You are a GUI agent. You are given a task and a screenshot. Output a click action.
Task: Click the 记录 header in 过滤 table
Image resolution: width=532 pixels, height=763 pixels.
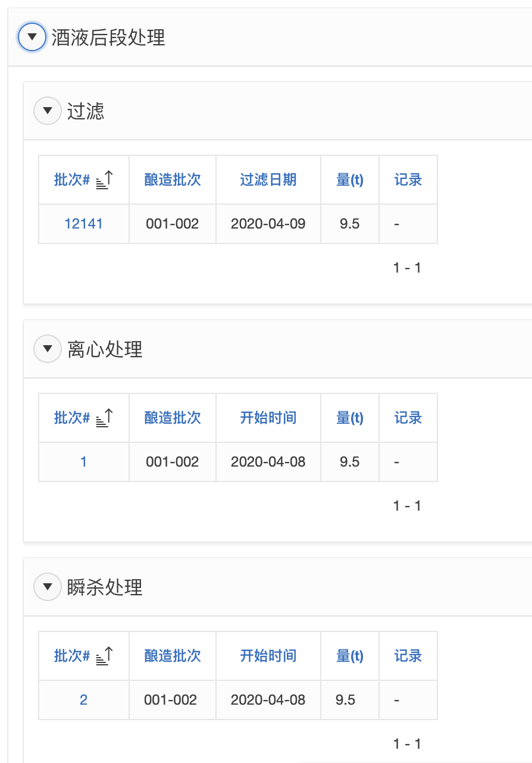408,180
